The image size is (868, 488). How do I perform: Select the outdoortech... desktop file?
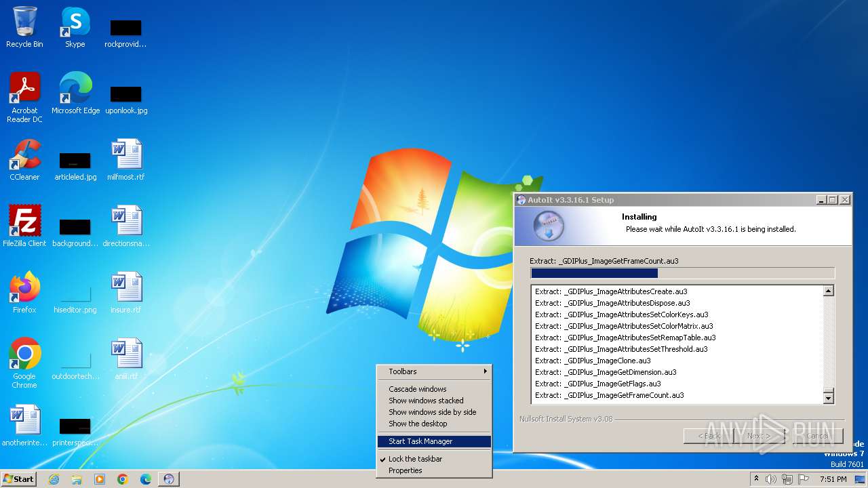coord(75,365)
